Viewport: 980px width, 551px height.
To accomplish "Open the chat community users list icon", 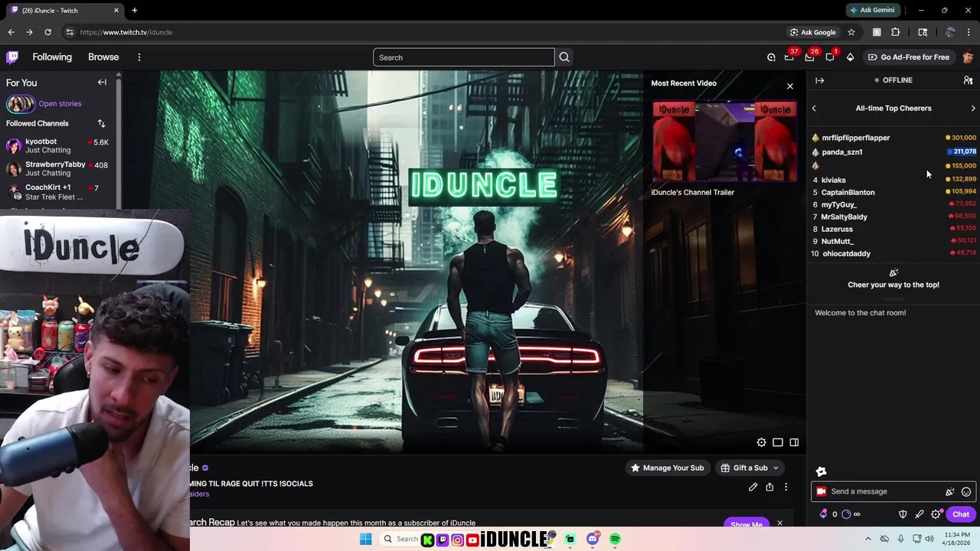I will (968, 80).
